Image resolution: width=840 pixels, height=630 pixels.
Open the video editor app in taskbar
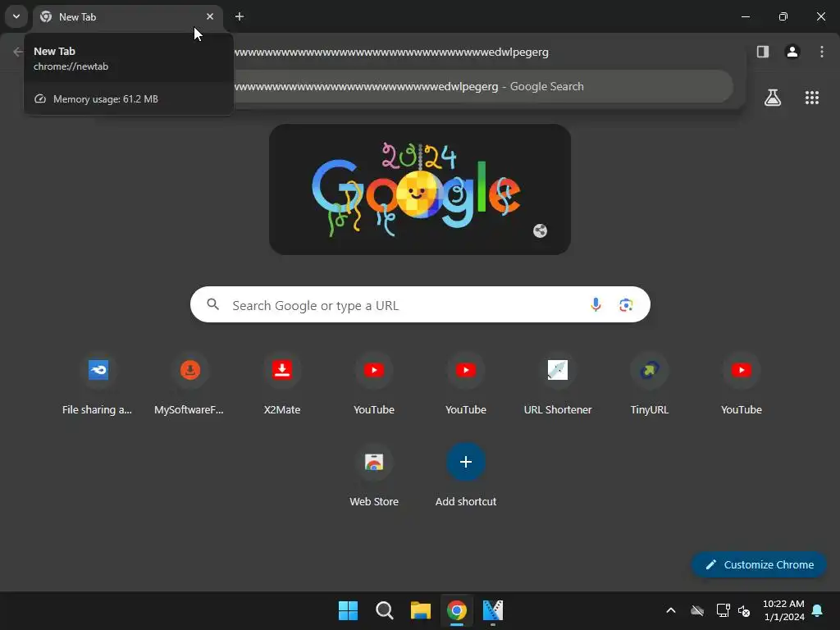493,610
